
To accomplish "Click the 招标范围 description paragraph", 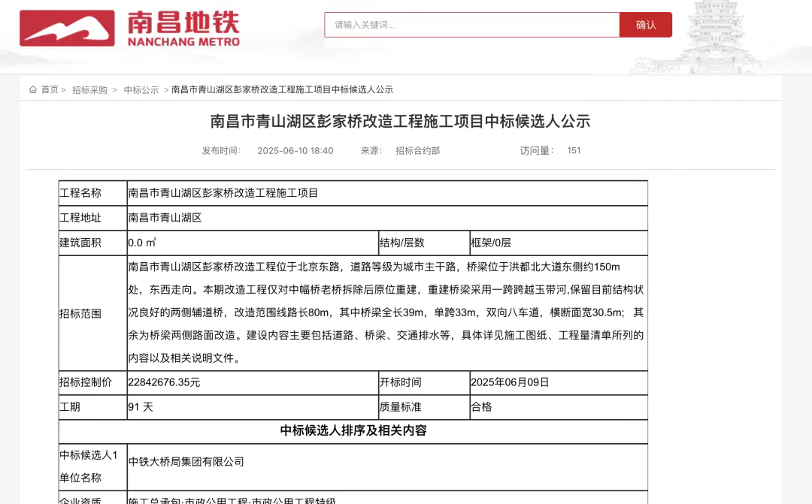I will [386, 312].
